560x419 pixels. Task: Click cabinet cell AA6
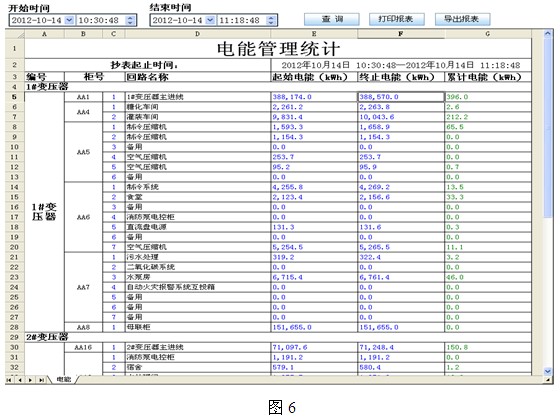click(x=83, y=217)
